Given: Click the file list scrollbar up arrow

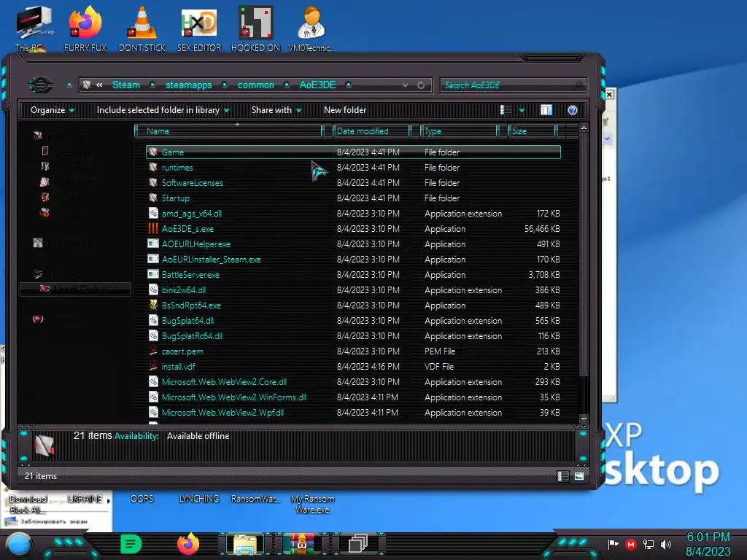Looking at the screenshot, I should click(x=584, y=128).
